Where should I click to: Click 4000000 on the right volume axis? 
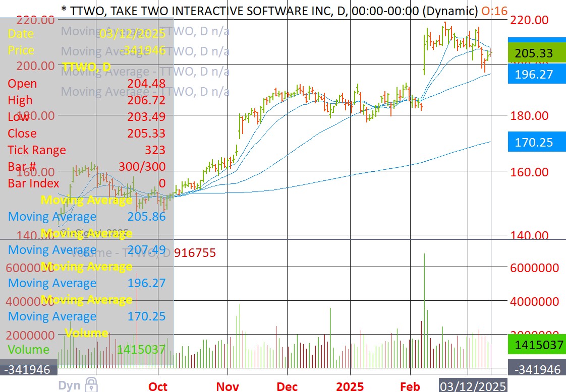[x=534, y=301]
